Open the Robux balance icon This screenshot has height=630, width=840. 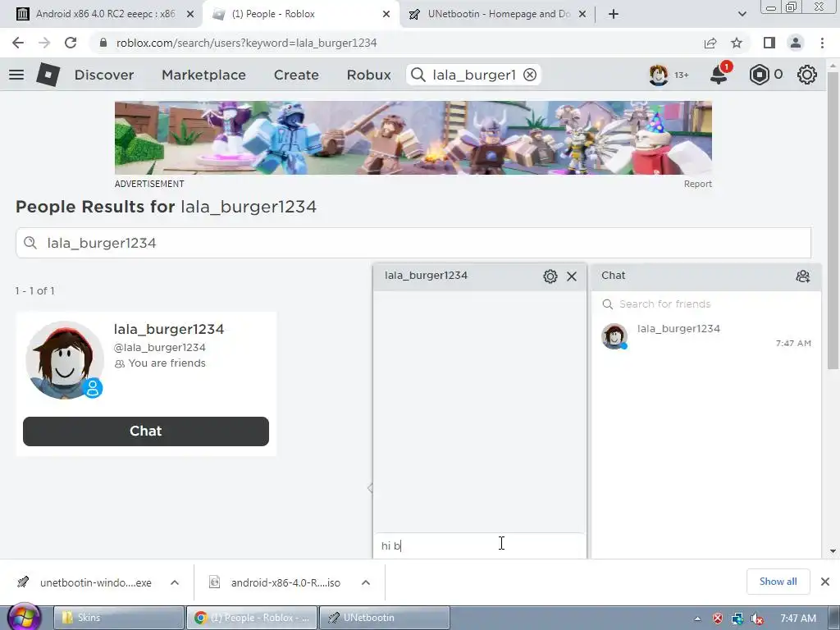759,75
